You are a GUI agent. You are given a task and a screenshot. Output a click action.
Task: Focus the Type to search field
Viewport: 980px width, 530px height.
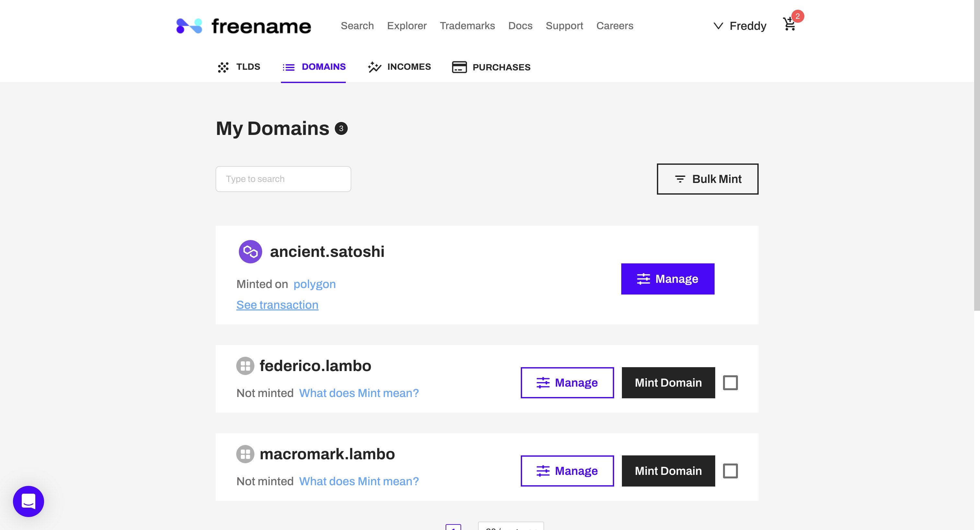pos(283,179)
